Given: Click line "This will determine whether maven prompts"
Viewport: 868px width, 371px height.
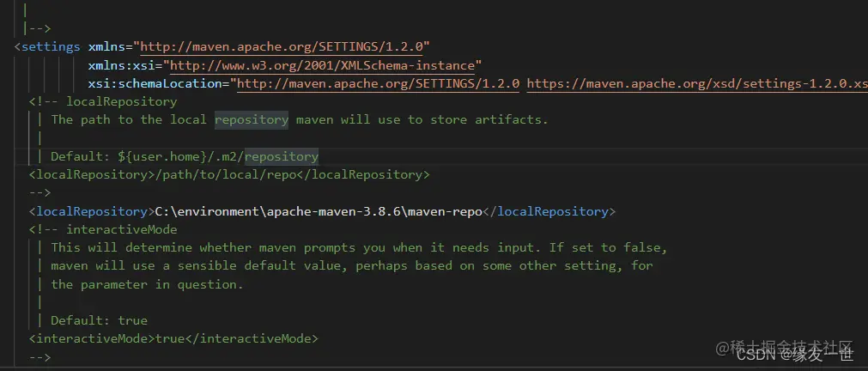Looking at the screenshot, I should click(359, 247).
